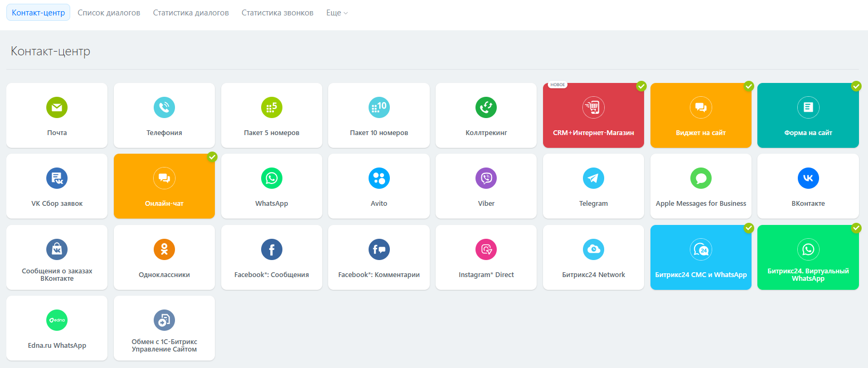Click the Avito four-dots icon
868x368 pixels.
379,178
